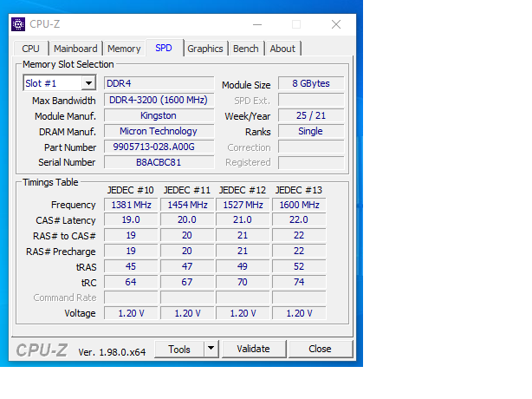Viewport: 532px width, 399px height.
Task: Click the version text Ver. 1.98.0.x64
Action: pyautogui.click(x=112, y=352)
